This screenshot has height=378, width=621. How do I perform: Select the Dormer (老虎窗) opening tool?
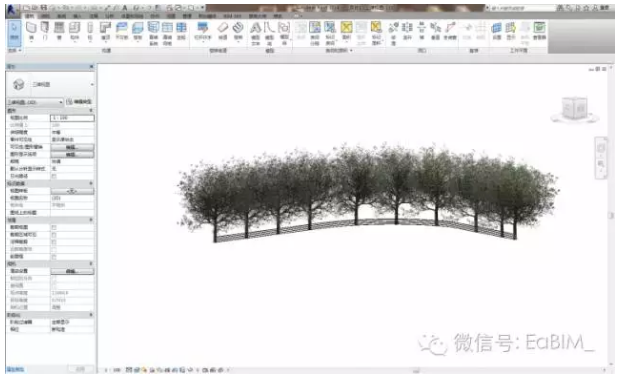pos(450,32)
